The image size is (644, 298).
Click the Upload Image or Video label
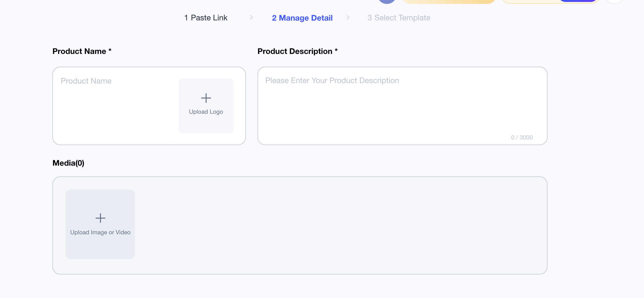tap(100, 232)
